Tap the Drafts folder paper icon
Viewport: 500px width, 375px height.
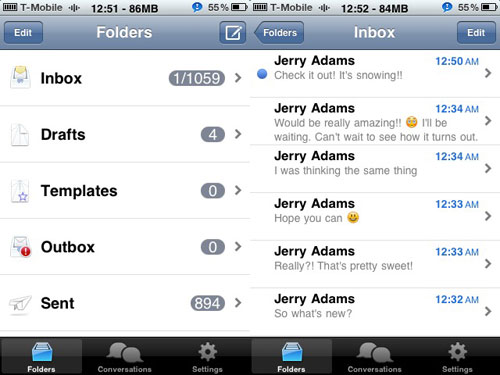tap(20, 135)
